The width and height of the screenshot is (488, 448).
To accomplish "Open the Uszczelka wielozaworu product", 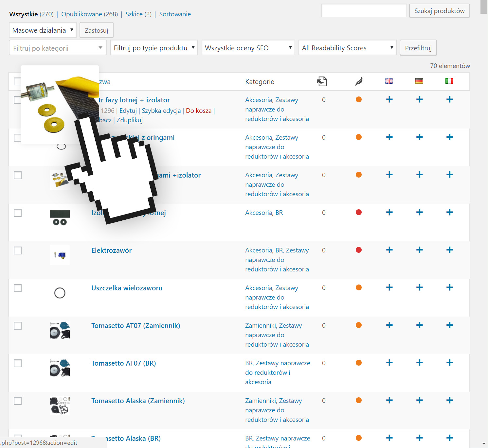I will pos(127,288).
